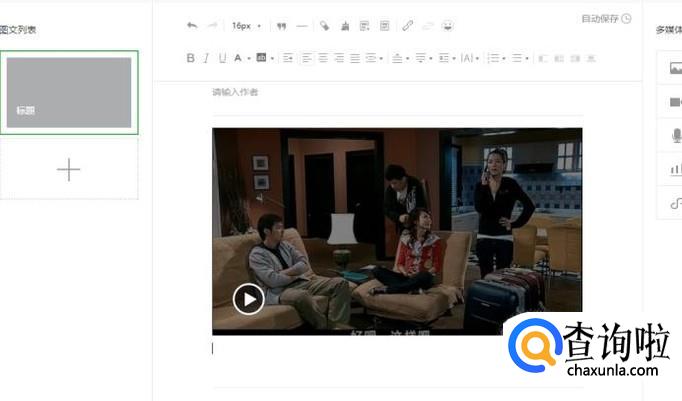The height and width of the screenshot is (401, 682).
Task: Insert a vote using bar chart icon
Action: (x=675, y=170)
